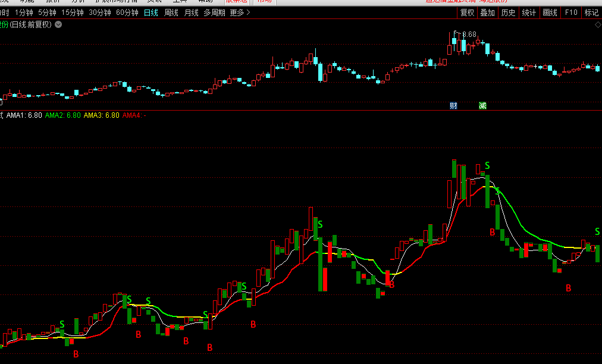Expand the 更多 periods list
The height and width of the screenshot is (364, 602).
tap(240, 12)
